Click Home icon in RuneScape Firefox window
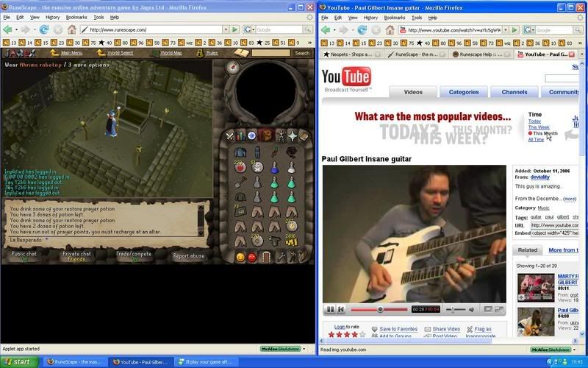 (71, 29)
